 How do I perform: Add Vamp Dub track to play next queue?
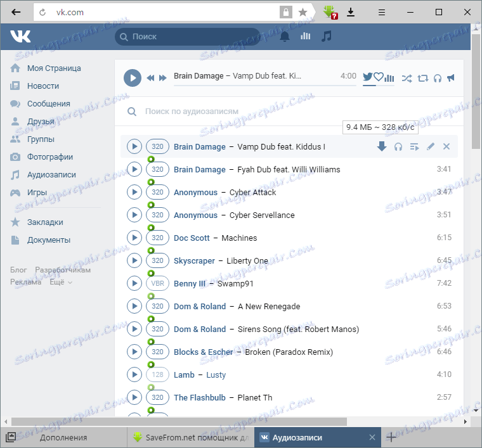point(414,147)
